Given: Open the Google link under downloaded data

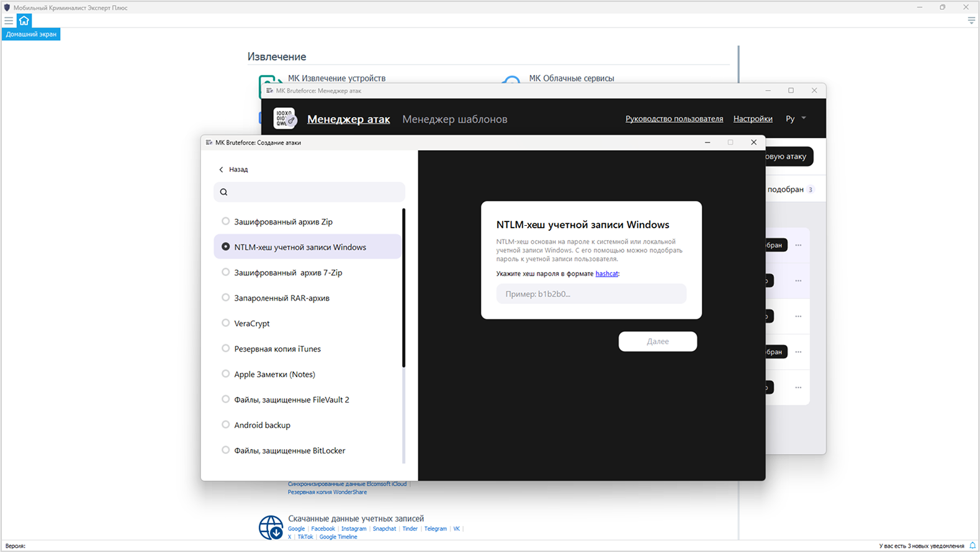Looking at the screenshot, I should pyautogui.click(x=296, y=529).
